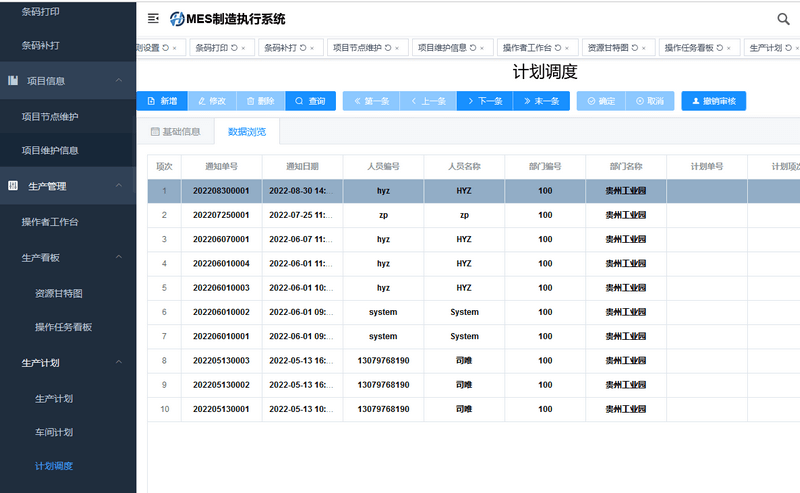Refresh the 操作者工作台 tab via its reload icon
The width and height of the screenshot is (800, 493).
558,47
